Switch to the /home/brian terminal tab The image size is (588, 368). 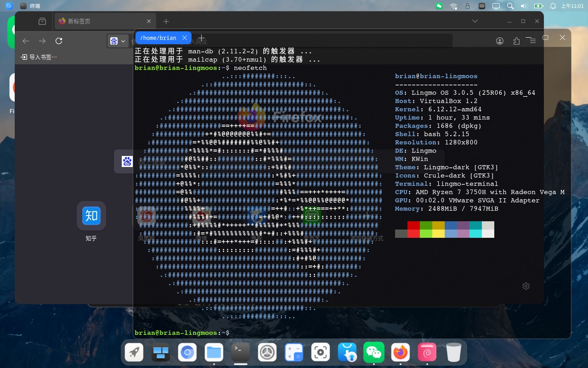tap(158, 38)
